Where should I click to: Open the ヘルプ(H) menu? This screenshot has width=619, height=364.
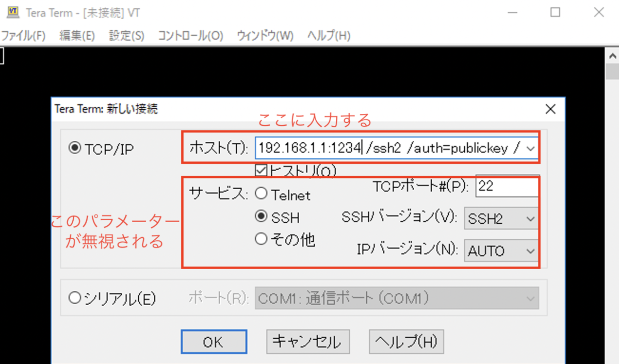(329, 36)
